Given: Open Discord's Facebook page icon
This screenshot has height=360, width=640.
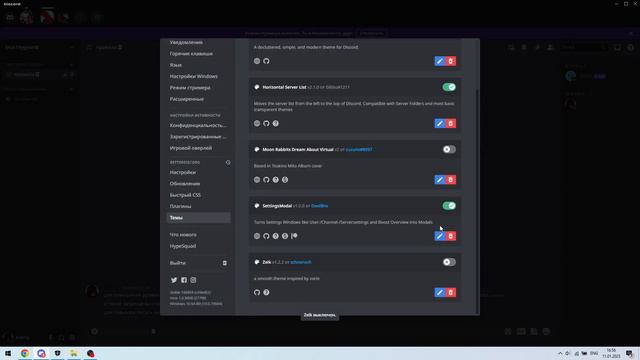Looking at the screenshot, I should tap(184, 280).
